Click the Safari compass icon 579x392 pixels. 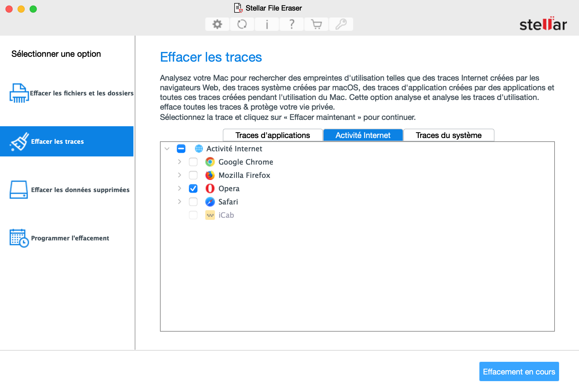click(210, 202)
